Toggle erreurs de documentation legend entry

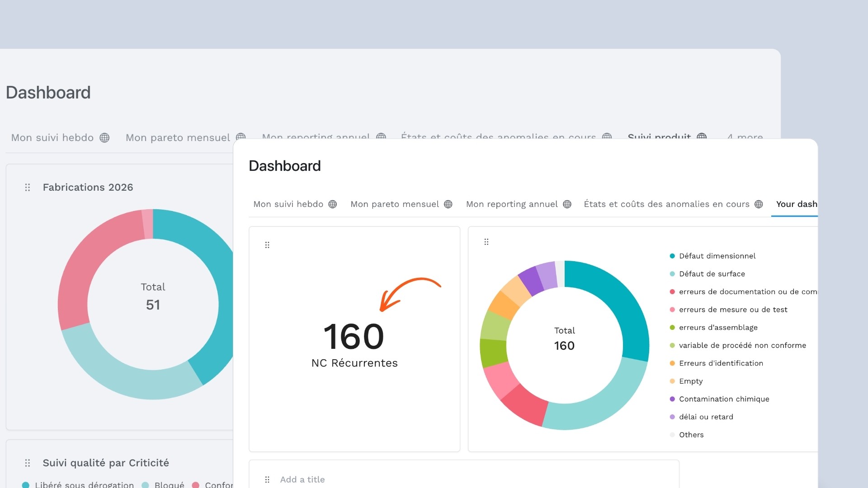coord(743,292)
